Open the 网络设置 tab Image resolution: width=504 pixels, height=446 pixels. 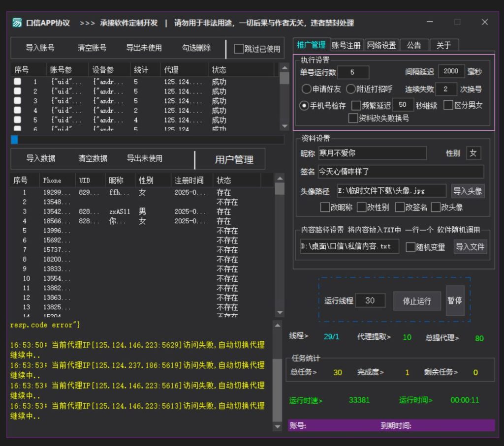381,45
